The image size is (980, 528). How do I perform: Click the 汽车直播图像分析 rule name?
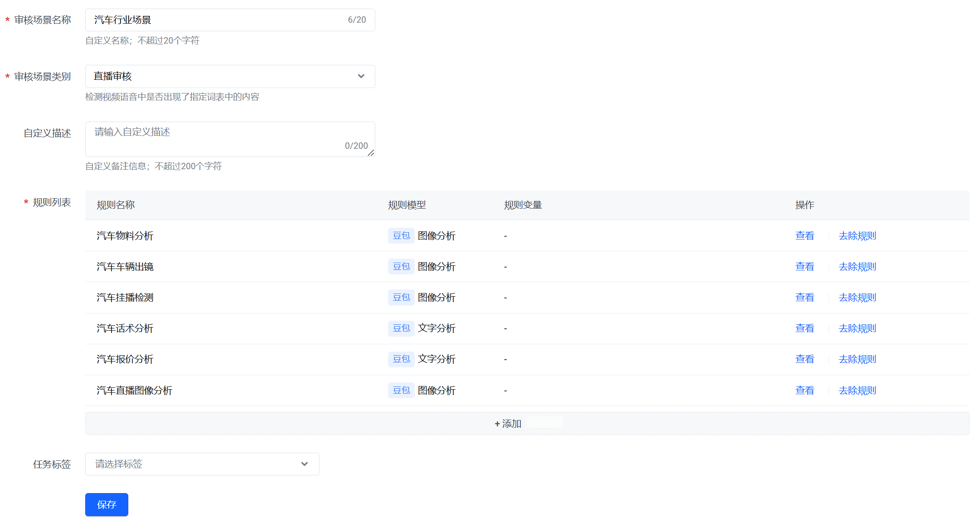134,391
